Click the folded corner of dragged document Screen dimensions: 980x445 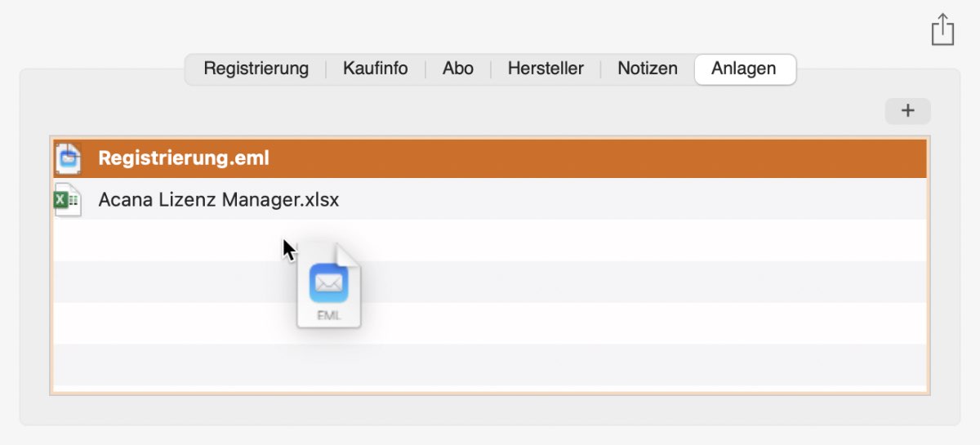pos(349,254)
